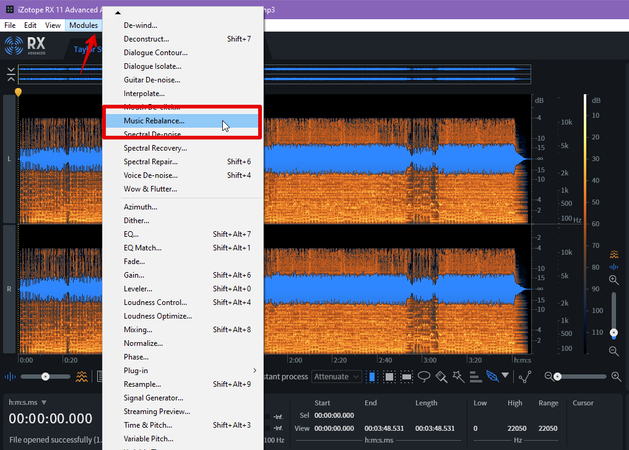Open Resample module
629x450 pixels.
click(183, 384)
